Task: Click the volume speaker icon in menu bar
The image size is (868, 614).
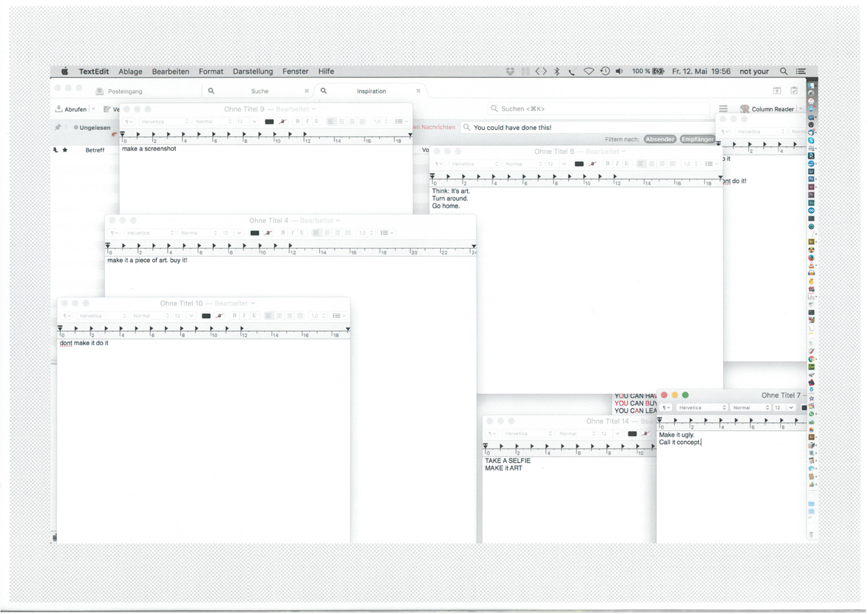Action: (x=619, y=71)
